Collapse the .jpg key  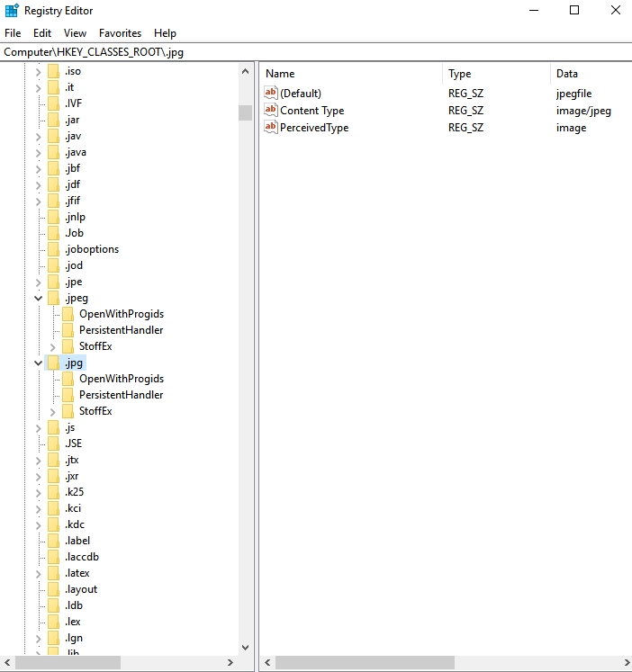(38, 363)
